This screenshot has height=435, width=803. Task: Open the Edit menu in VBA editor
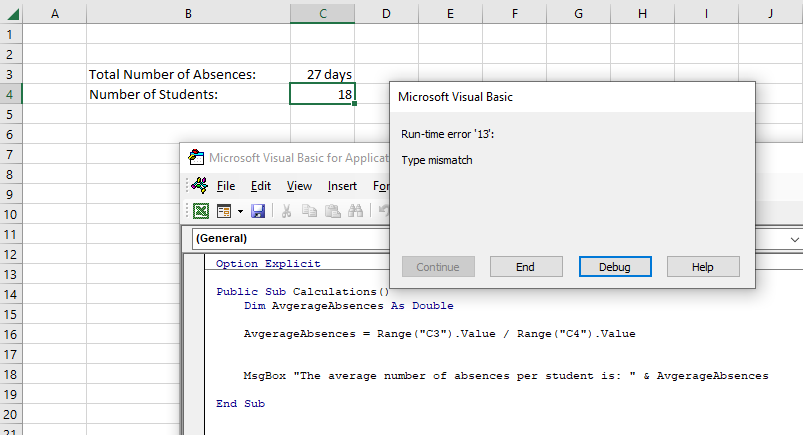tap(261, 186)
